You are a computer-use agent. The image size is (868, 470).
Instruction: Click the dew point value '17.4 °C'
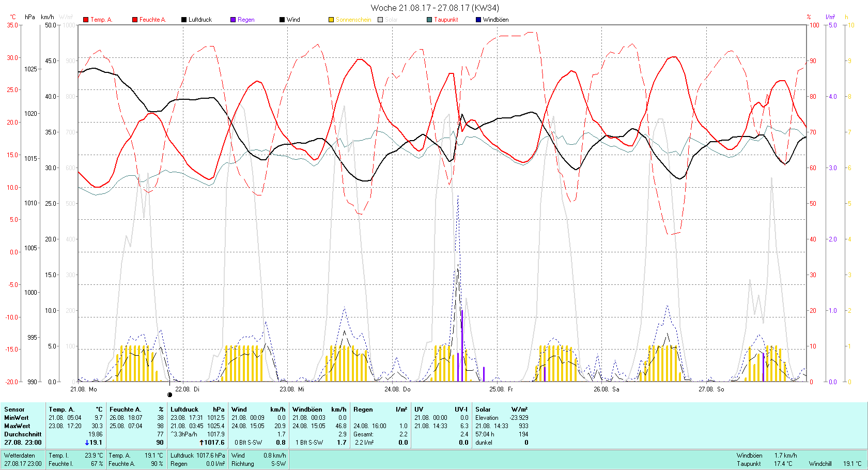pyautogui.click(x=783, y=464)
